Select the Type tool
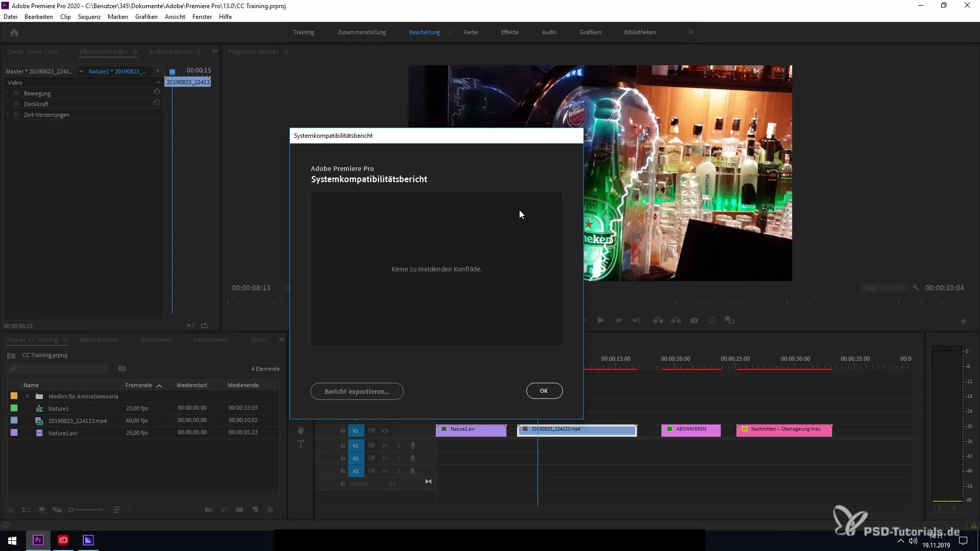980x551 pixels. click(x=301, y=444)
